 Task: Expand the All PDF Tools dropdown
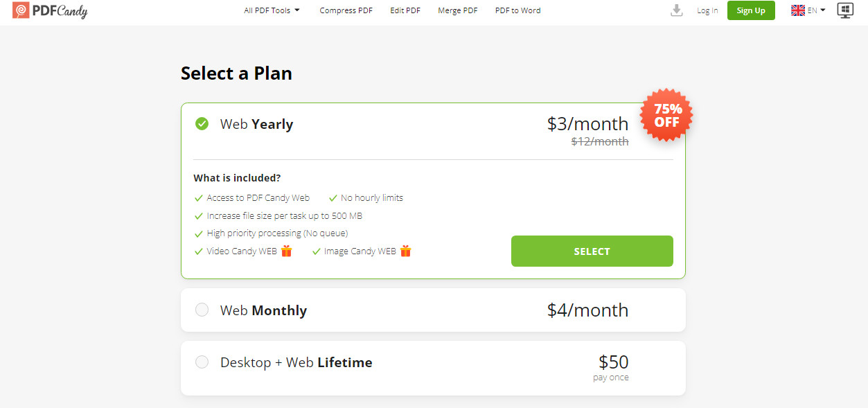[x=272, y=10]
